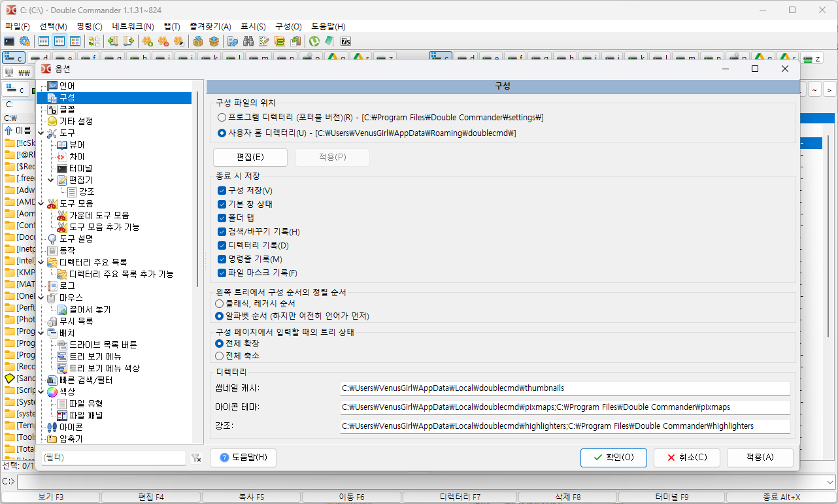Click the 적용(A) button
838x504 pixels.
coord(760,458)
